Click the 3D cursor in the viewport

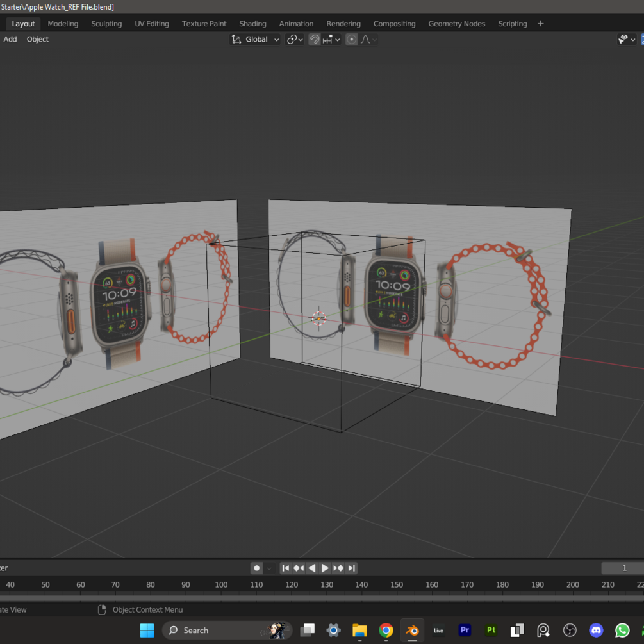pyautogui.click(x=318, y=318)
